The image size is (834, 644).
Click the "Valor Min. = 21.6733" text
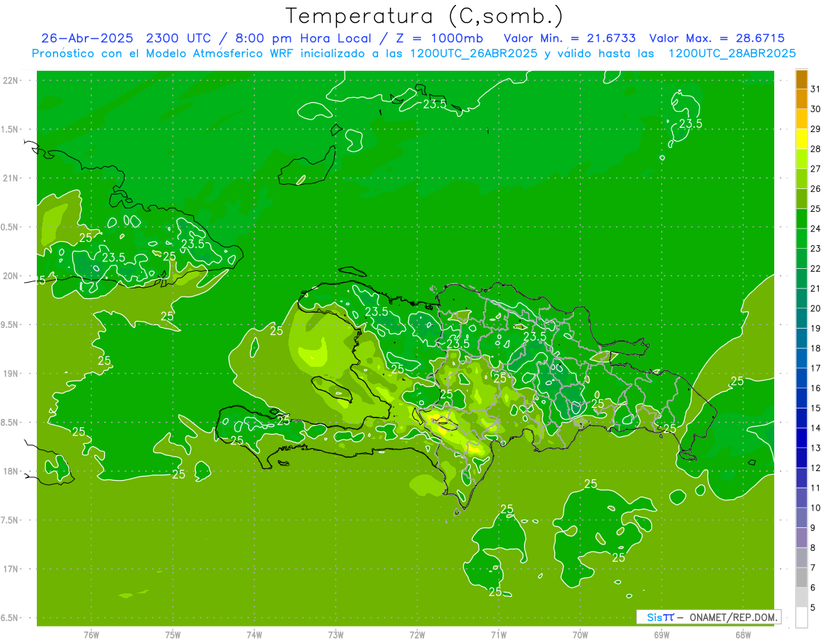click(x=569, y=38)
